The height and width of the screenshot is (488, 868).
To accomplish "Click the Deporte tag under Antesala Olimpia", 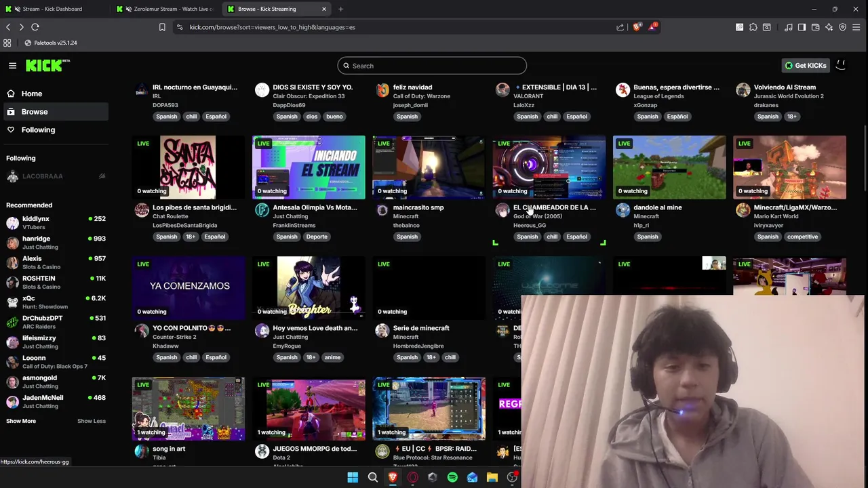I will tap(317, 237).
